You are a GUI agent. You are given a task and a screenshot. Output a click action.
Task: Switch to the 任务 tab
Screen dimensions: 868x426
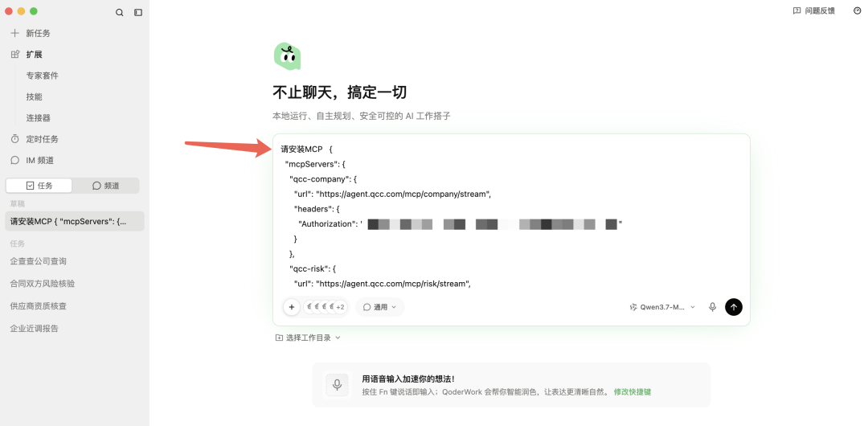tap(39, 186)
